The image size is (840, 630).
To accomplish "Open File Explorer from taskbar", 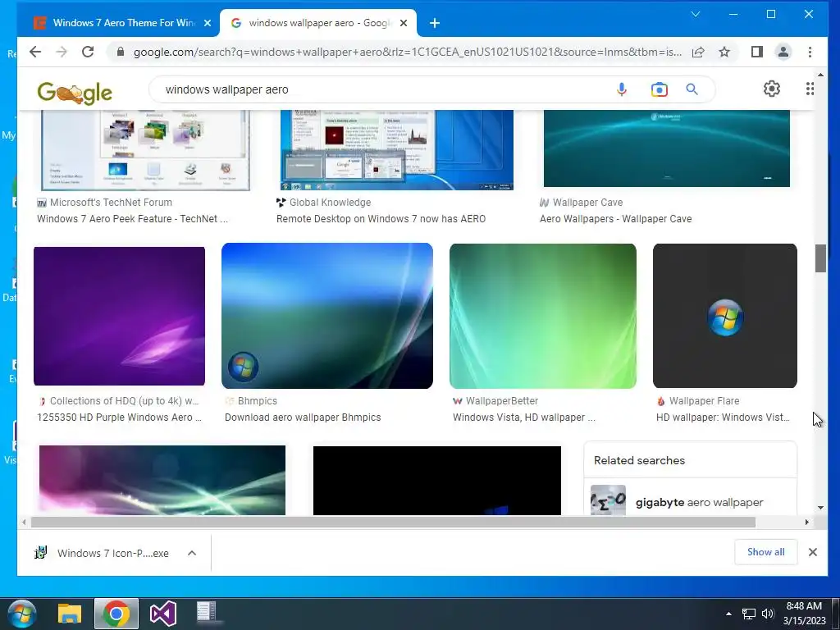I will pos(70,614).
